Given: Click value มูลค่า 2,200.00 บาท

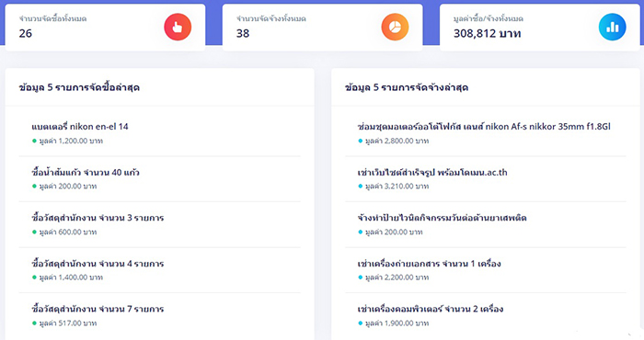Looking at the screenshot, I should point(397,278).
